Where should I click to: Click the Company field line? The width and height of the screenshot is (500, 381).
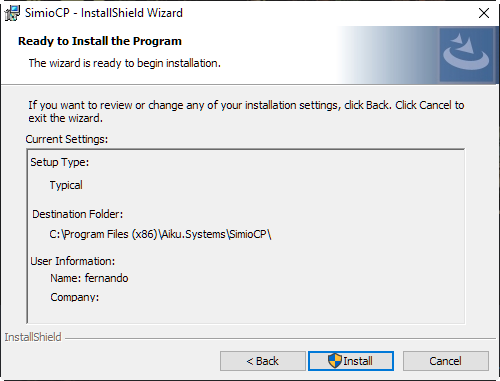[75, 297]
